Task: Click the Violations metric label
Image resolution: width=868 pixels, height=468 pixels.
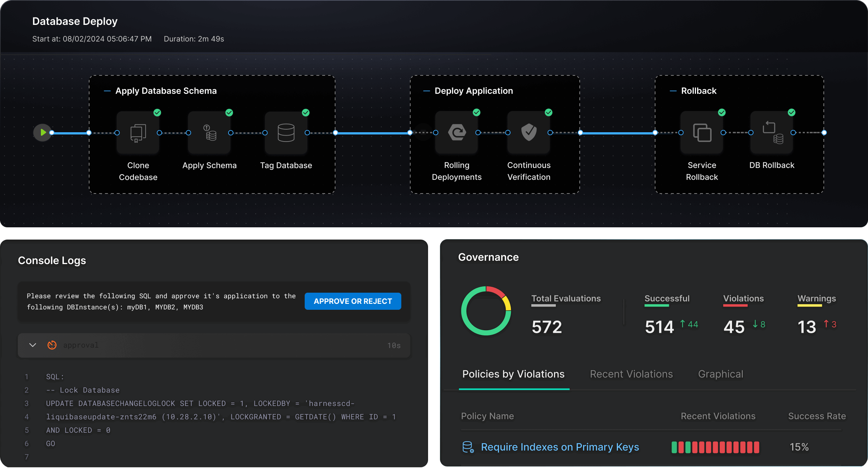Action: [x=744, y=299]
